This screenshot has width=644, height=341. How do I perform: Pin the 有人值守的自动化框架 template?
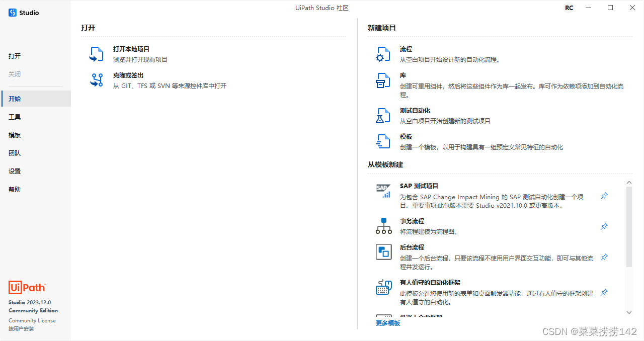(x=604, y=292)
